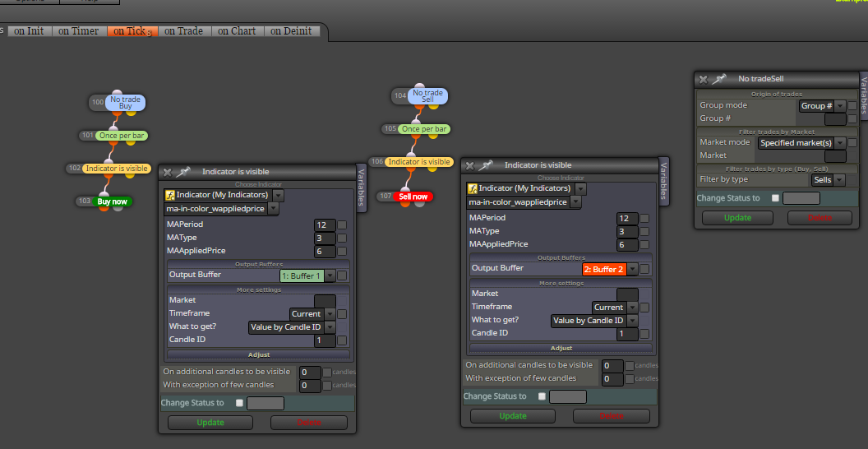Click Group # input field
This screenshot has height=449, width=868.
point(835,118)
